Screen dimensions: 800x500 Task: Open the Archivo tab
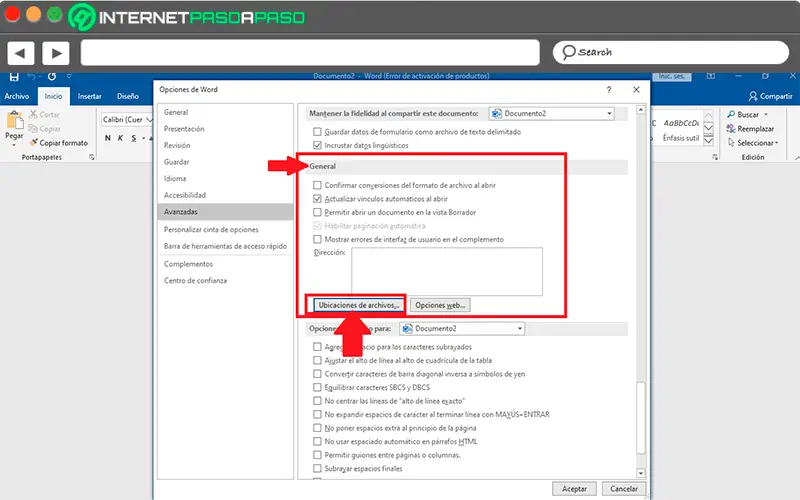click(17, 96)
